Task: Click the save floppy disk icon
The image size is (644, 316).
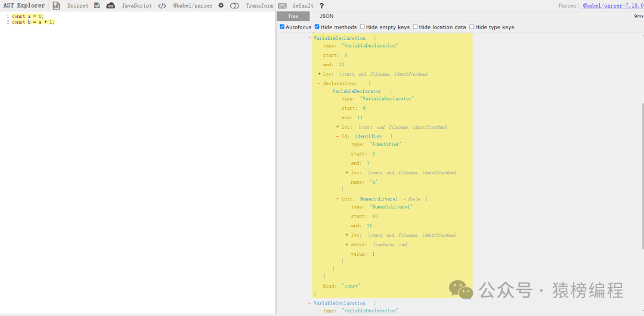Action: 97,6
